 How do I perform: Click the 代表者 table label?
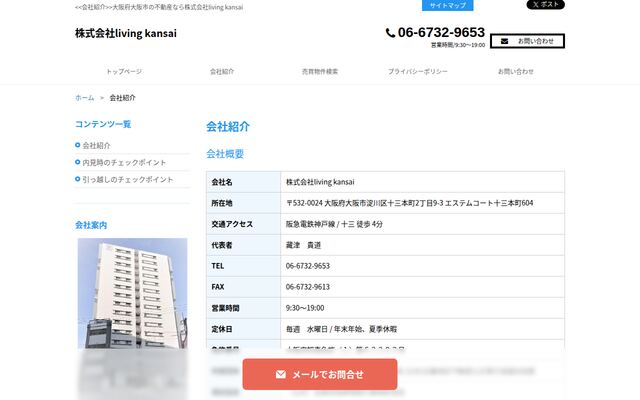click(x=222, y=245)
